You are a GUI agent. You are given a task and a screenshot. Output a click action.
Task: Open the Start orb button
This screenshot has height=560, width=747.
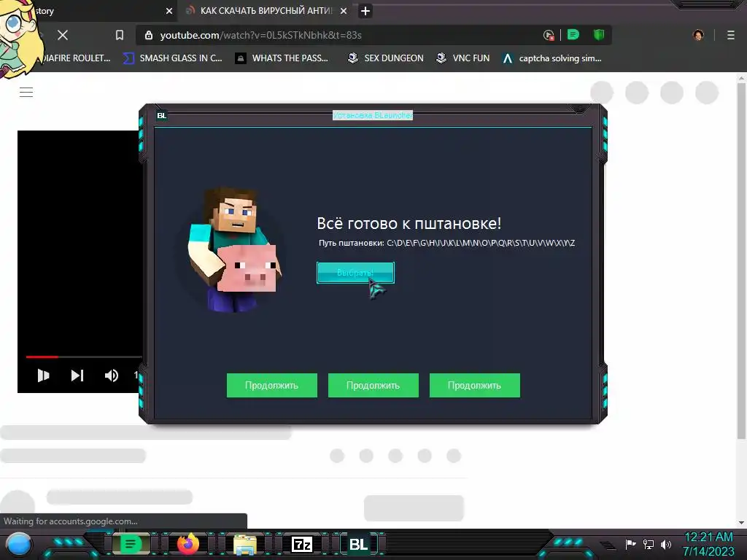click(19, 545)
